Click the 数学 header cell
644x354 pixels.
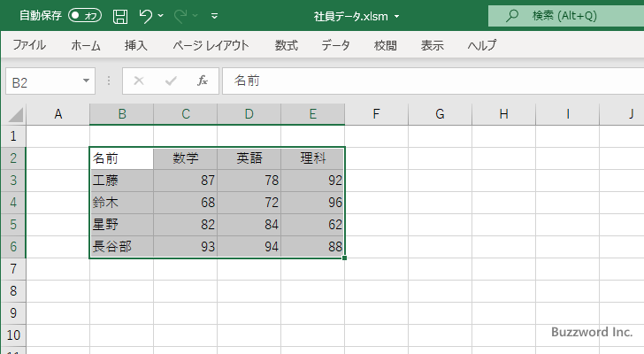coord(185,158)
